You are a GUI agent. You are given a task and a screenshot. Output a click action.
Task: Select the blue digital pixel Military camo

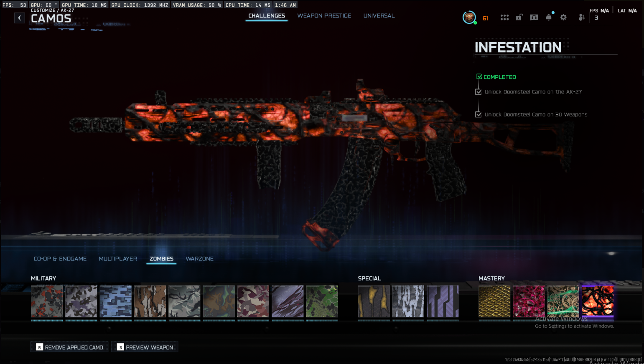click(x=116, y=301)
